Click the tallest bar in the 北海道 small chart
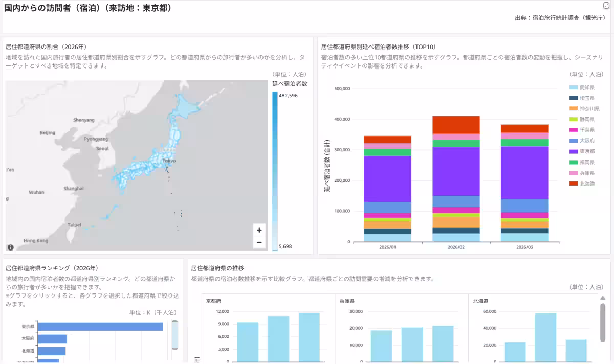The width and height of the screenshot is (614, 364). (545, 337)
